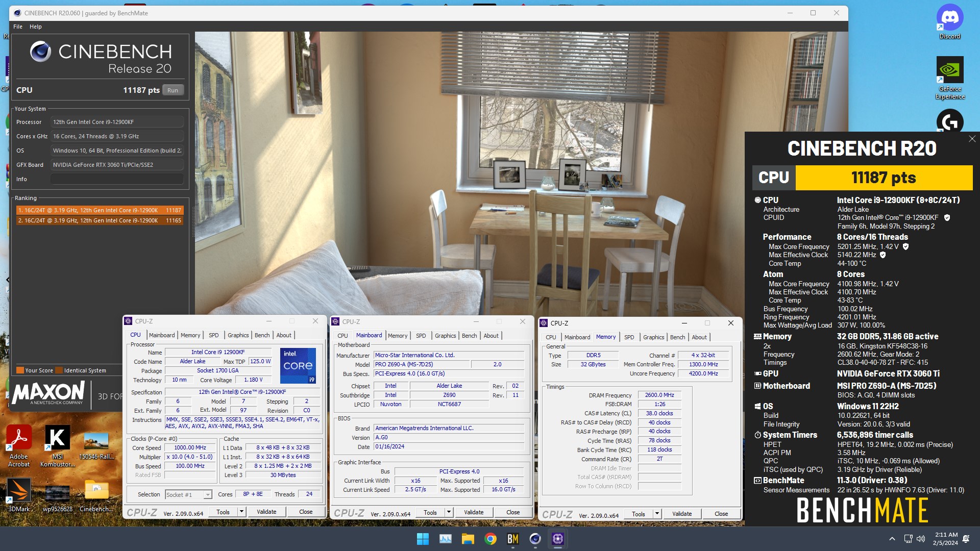Click the CPU-Z icon in first window title

coord(129,321)
